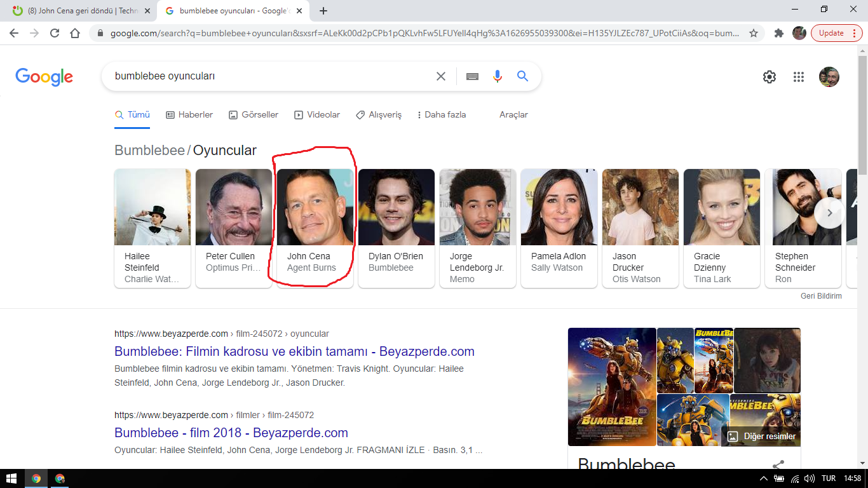Submit search with the magnifier icon

click(x=523, y=76)
